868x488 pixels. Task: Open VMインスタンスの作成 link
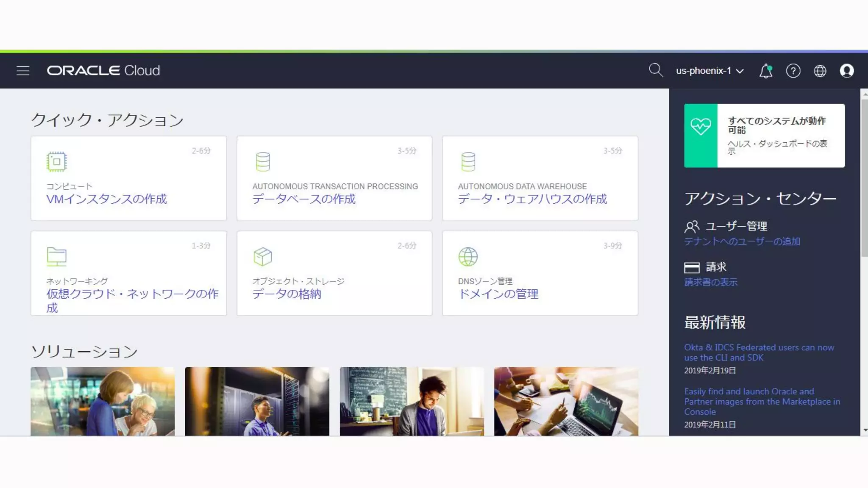(x=106, y=199)
